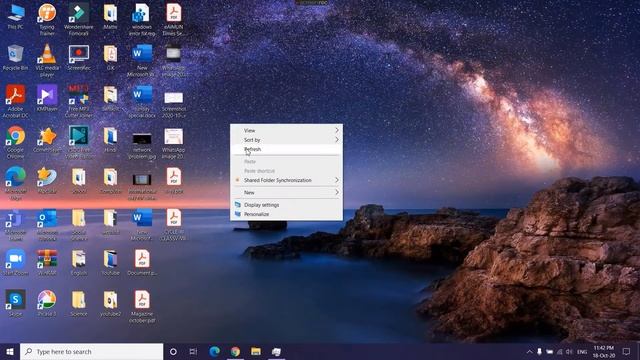Open volume control in system tray
640x360 pixels.
tap(569, 351)
